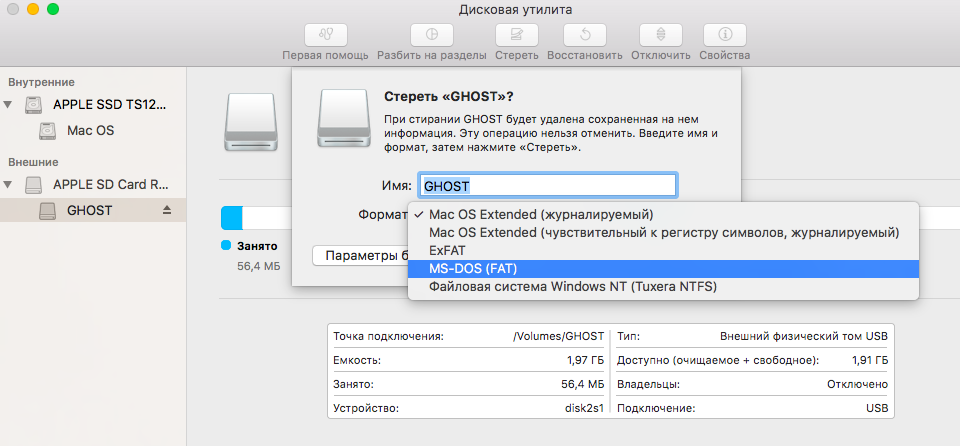Open the Partition (Разбить на разделы) tool
The width and height of the screenshot is (960, 446).
432,34
